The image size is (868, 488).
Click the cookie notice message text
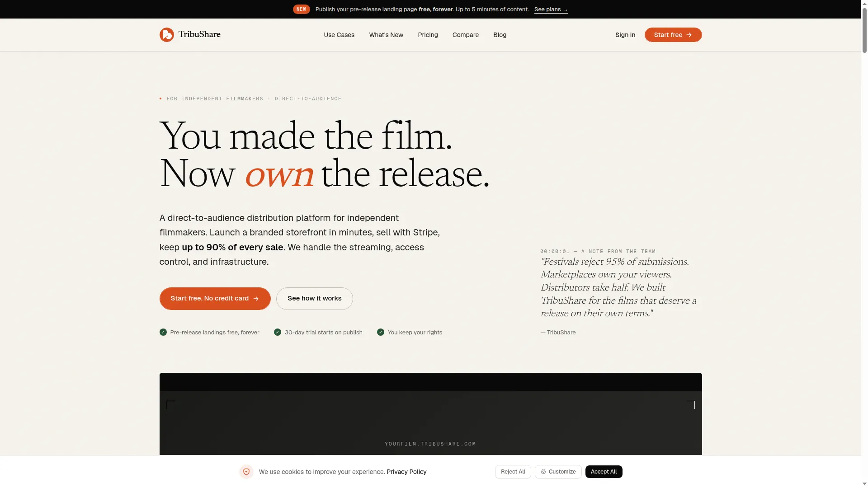tap(322, 472)
